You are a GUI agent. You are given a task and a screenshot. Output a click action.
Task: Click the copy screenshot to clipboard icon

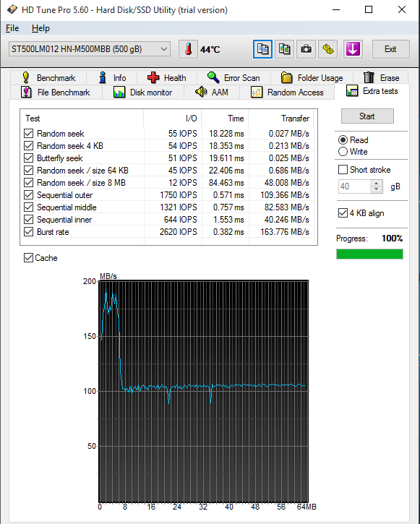pos(284,49)
